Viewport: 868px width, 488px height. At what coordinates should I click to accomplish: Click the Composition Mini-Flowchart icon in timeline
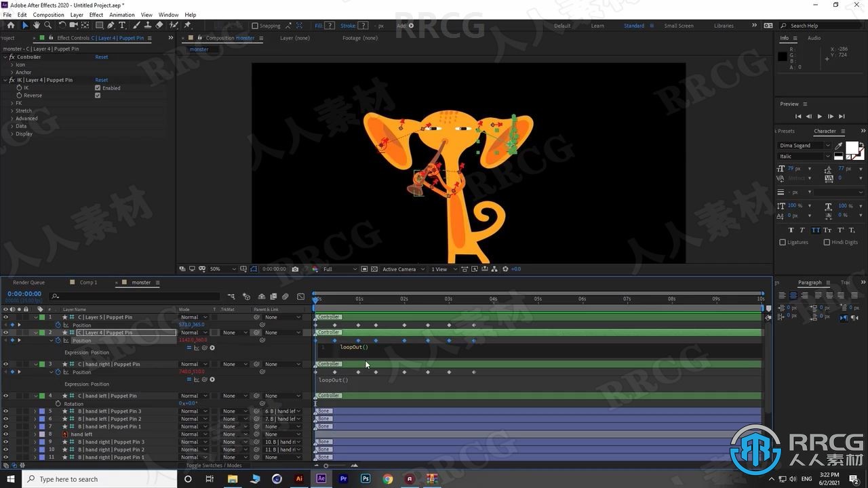[x=231, y=296]
